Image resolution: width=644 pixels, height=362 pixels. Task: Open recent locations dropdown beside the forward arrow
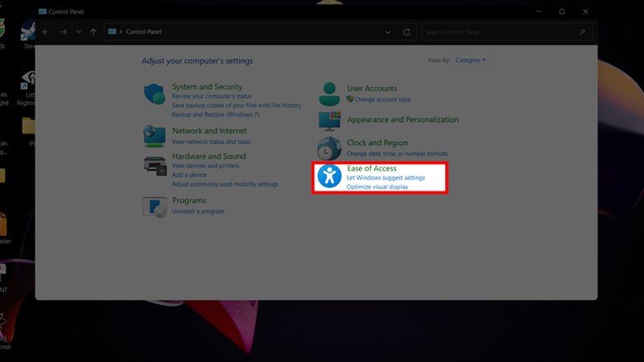coord(78,32)
